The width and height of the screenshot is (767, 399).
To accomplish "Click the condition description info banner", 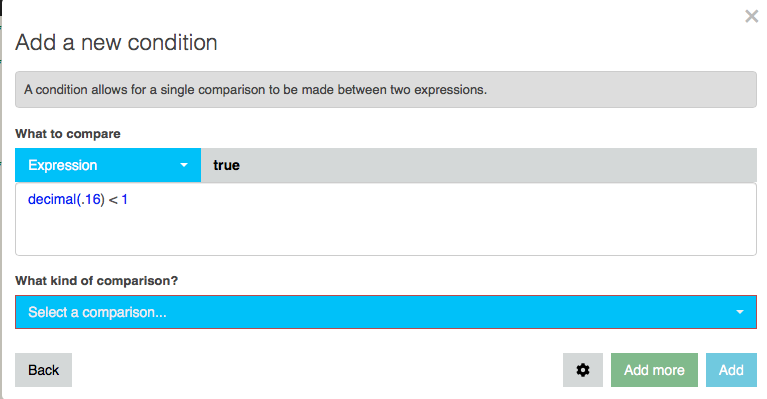I will coord(385,89).
